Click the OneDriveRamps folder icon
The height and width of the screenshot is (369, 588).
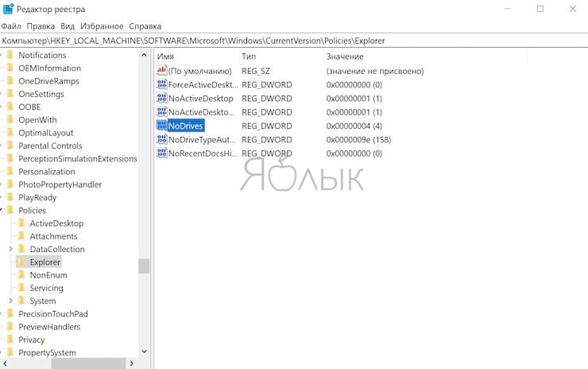point(10,80)
